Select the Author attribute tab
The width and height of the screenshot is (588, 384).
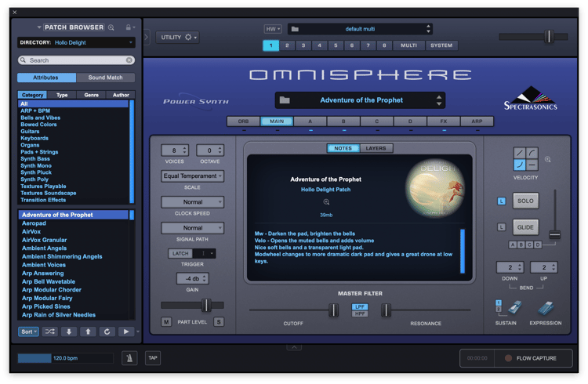[x=121, y=95]
